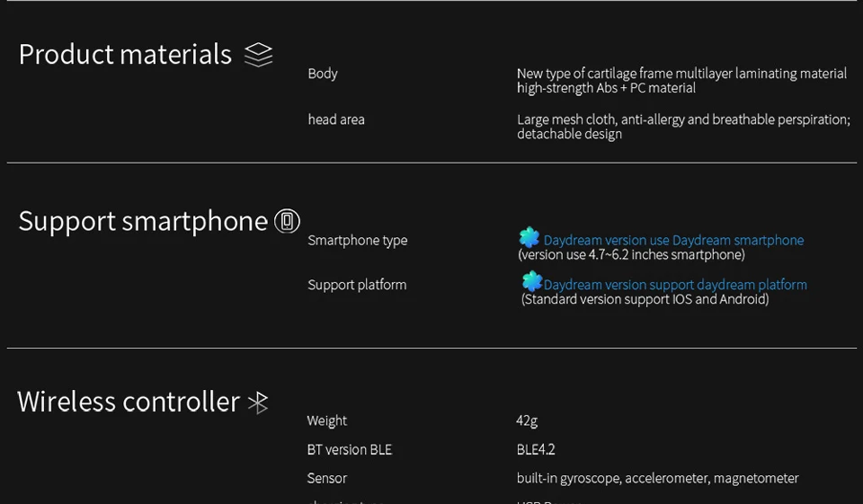863x504 pixels.
Task: Click the Support smartphone heading
Action: pyautogui.click(x=143, y=221)
